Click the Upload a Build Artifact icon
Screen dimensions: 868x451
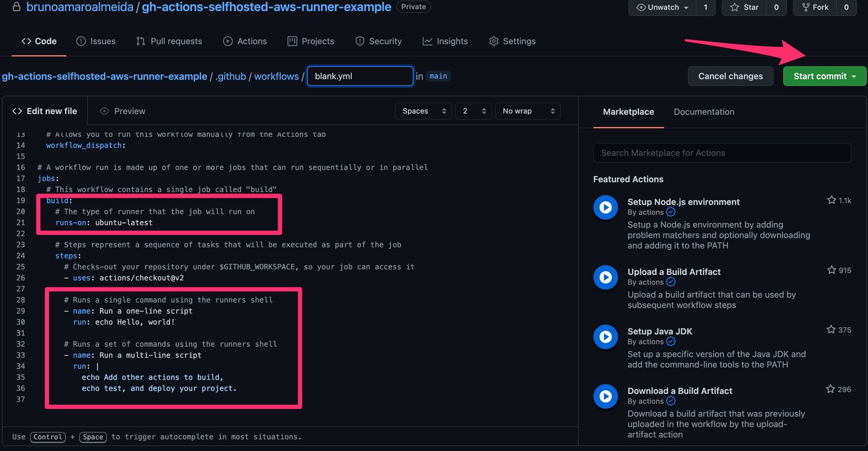click(x=605, y=278)
